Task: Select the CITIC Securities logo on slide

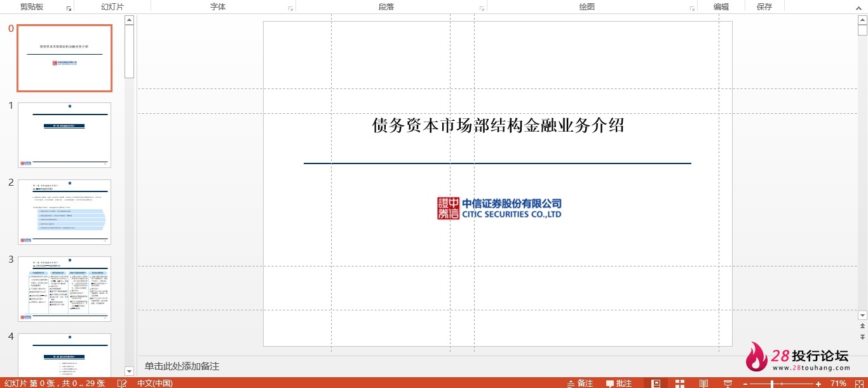Action: coord(499,208)
